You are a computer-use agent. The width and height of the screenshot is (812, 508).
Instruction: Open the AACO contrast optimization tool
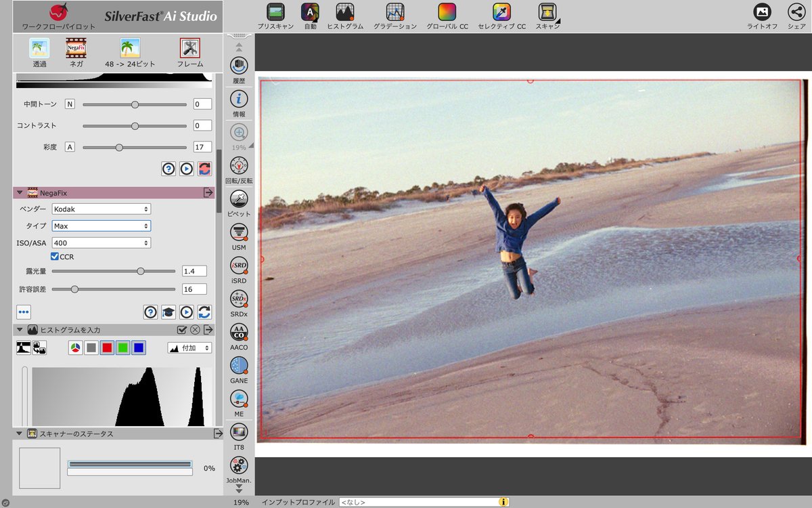click(x=239, y=333)
